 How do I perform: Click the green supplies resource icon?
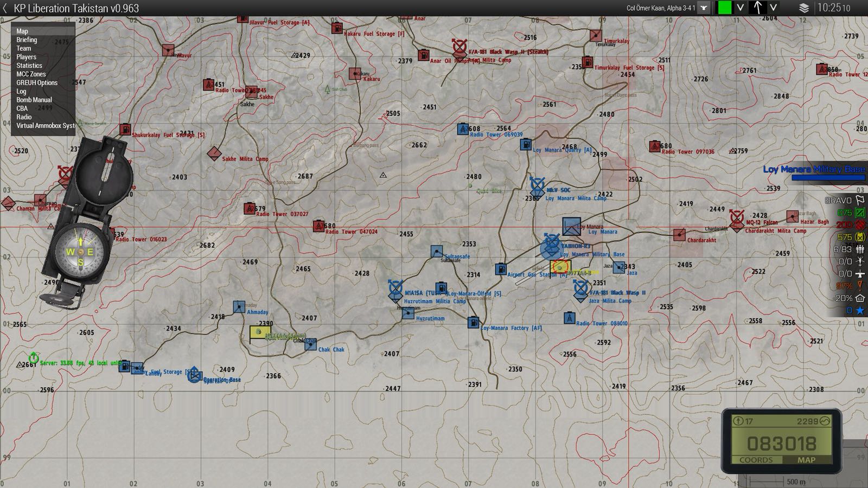[860, 213]
